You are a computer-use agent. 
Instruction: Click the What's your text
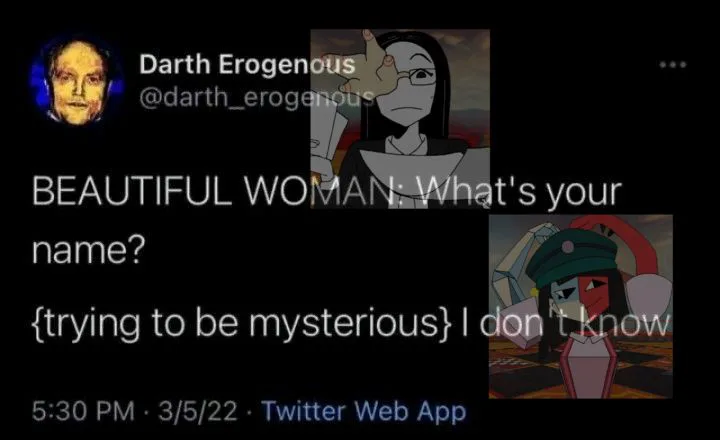coord(519,191)
